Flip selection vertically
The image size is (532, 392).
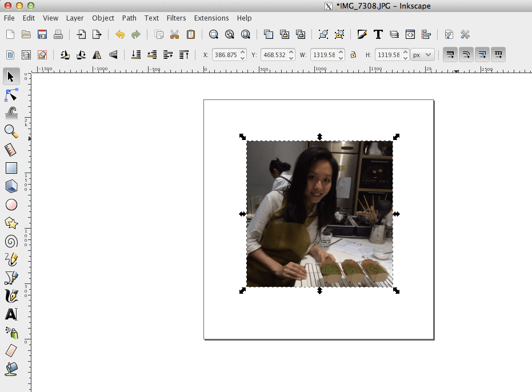pos(113,55)
